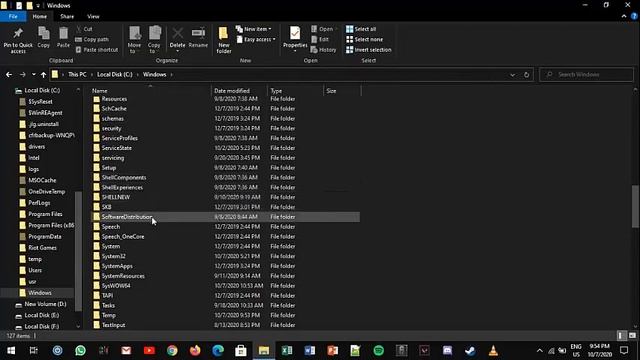Create a New folder from ribbon
640x360 pixels.
coord(224,40)
